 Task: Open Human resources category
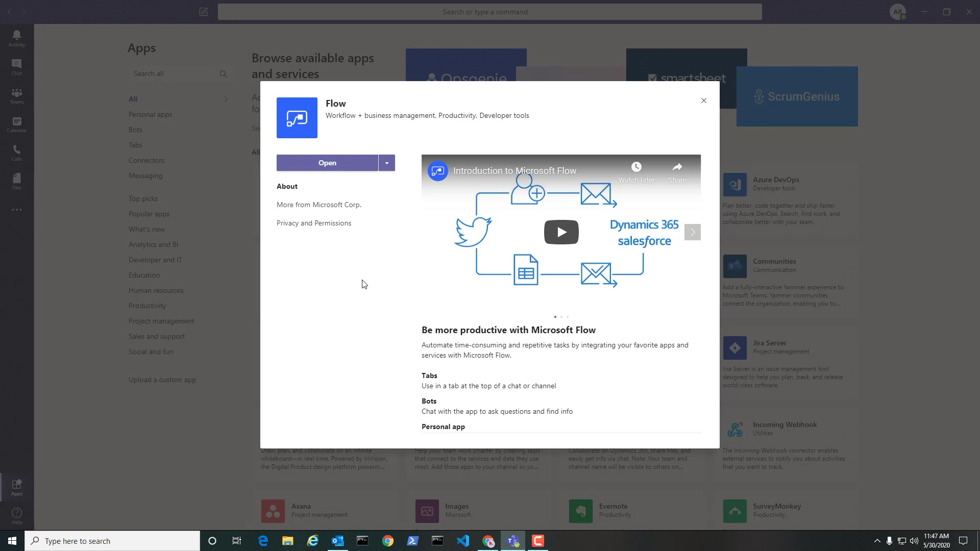point(156,290)
